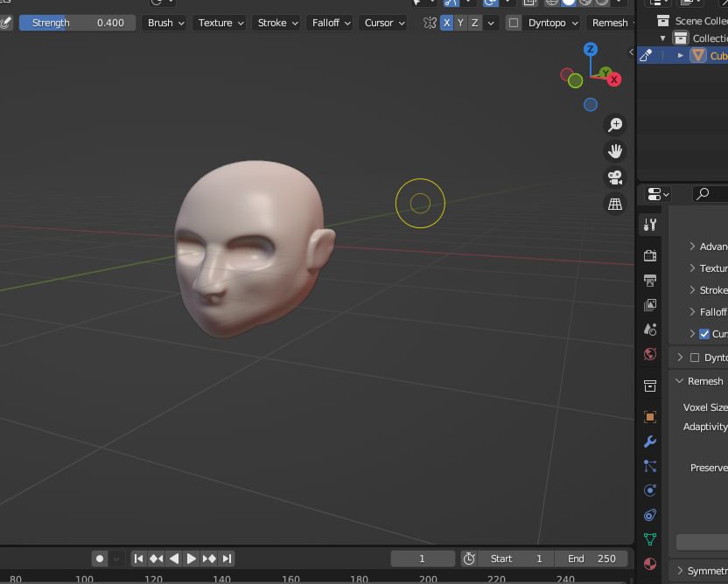Uncheck the Cursor checkbox in properties panel
The height and width of the screenshot is (584, 728).
[x=704, y=334]
